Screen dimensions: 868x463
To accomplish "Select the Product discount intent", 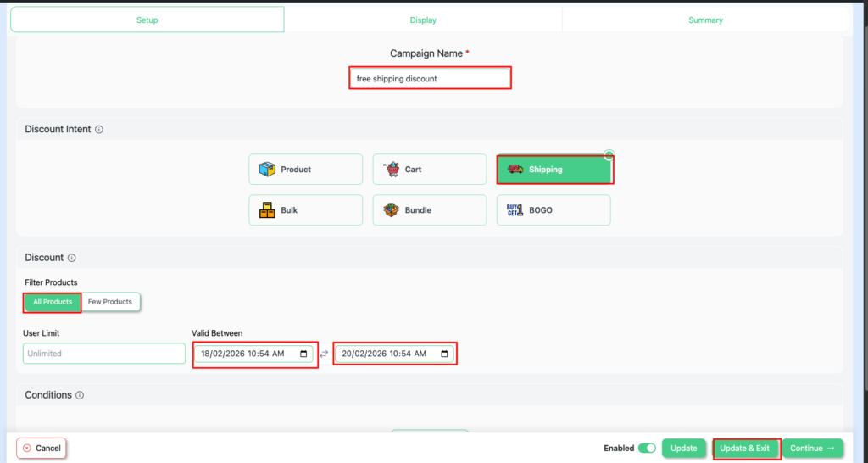I will [305, 170].
